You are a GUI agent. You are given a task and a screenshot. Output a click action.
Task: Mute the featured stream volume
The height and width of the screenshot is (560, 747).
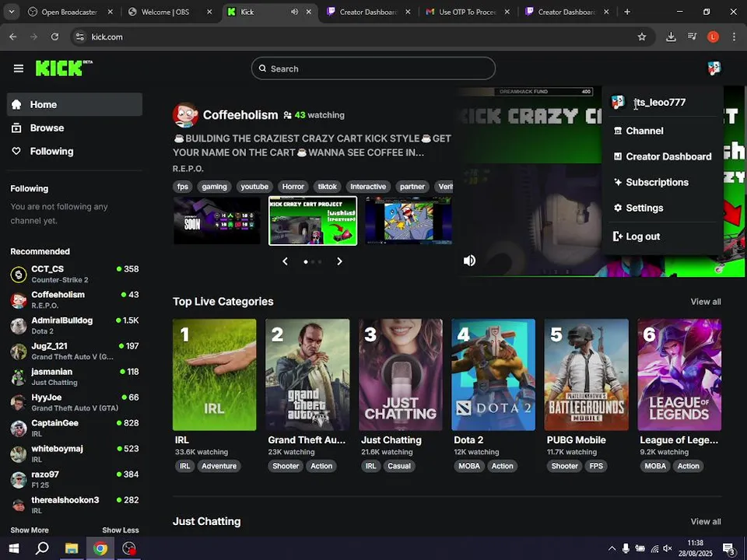click(469, 261)
